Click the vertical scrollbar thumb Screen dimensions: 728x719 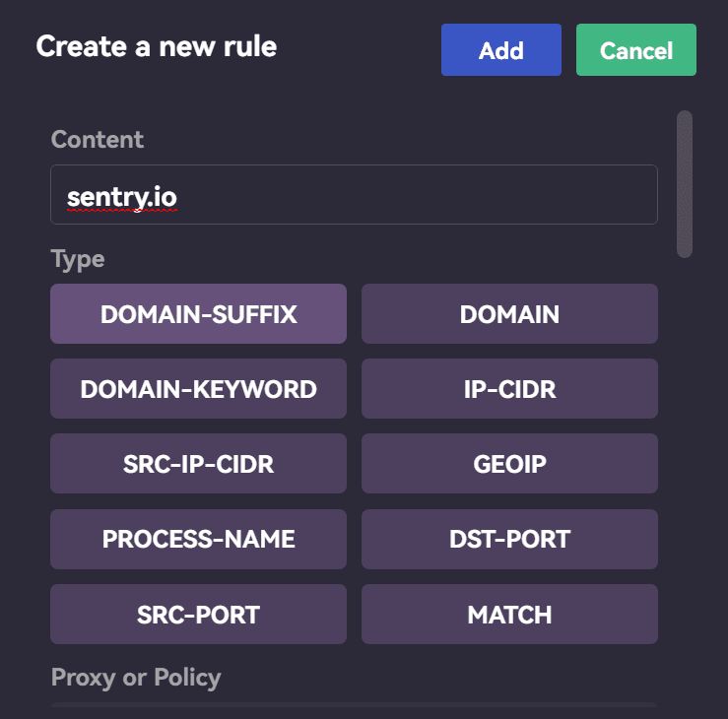click(685, 184)
